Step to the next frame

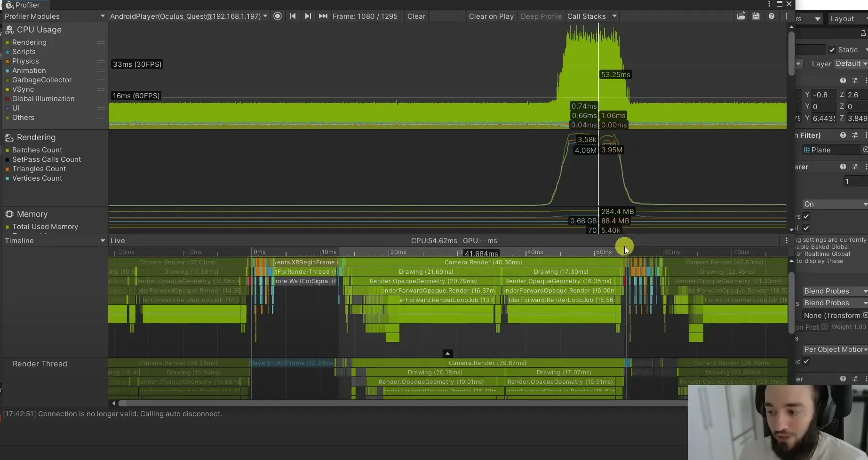click(308, 16)
